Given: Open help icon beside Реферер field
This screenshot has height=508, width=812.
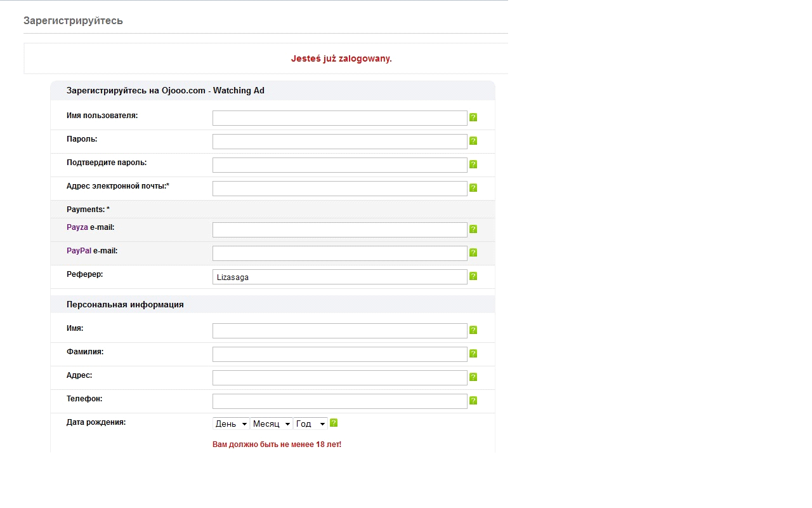Looking at the screenshot, I should point(473,276).
